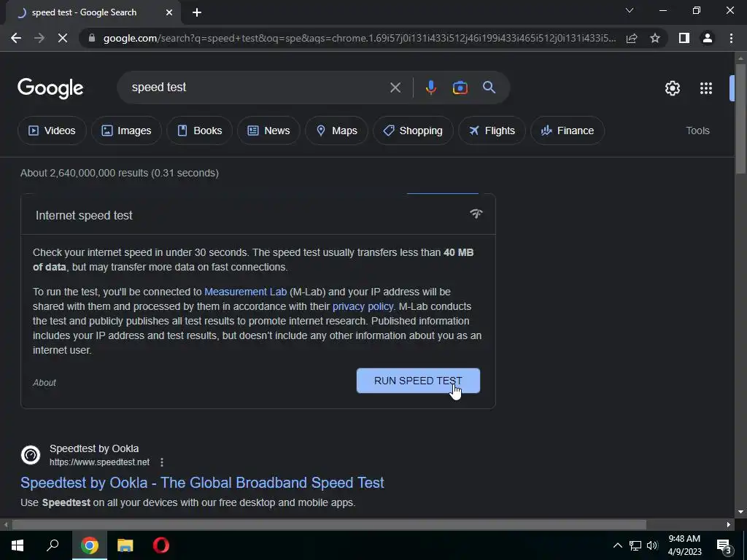
Task: Open File Explorer from the taskbar
Action: pyautogui.click(x=125, y=545)
